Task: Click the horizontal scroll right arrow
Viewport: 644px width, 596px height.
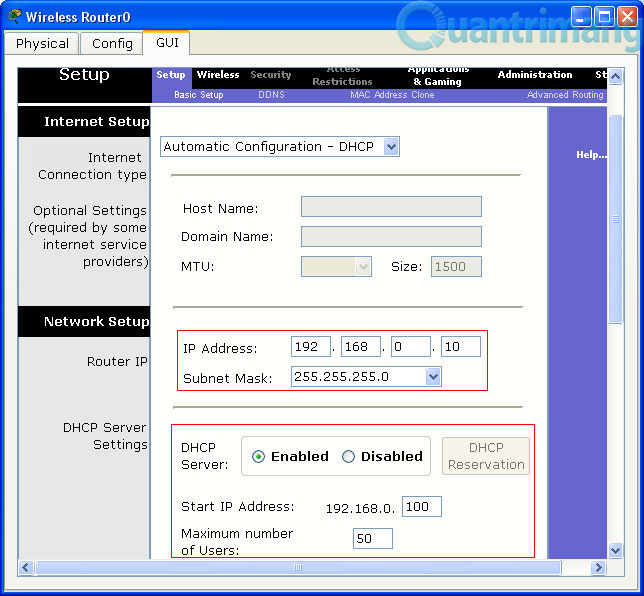Action: (598, 568)
